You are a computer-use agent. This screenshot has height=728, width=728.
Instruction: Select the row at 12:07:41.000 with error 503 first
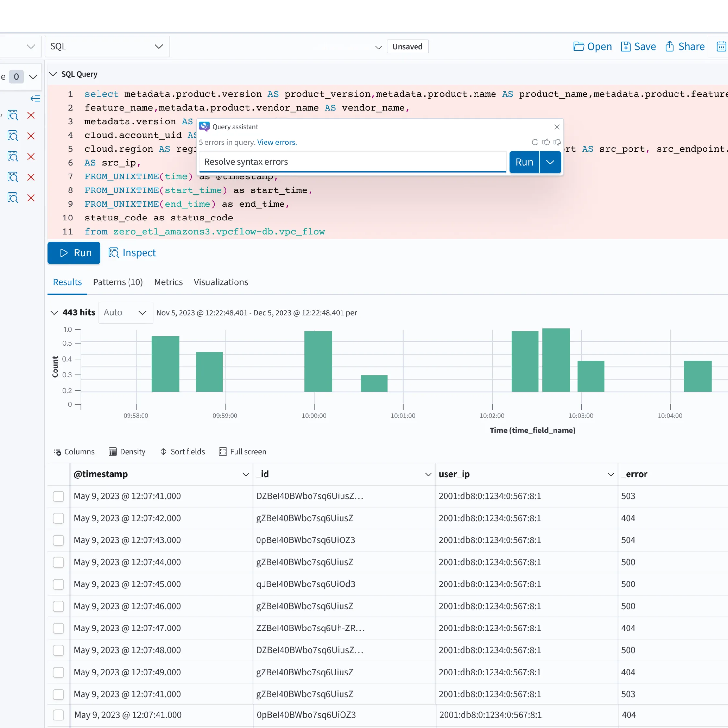pyautogui.click(x=58, y=496)
